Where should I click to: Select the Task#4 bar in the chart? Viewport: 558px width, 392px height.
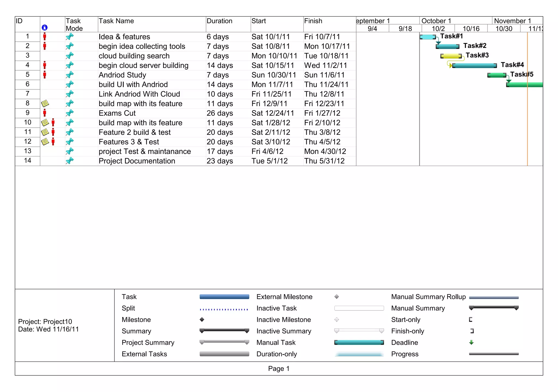point(474,65)
